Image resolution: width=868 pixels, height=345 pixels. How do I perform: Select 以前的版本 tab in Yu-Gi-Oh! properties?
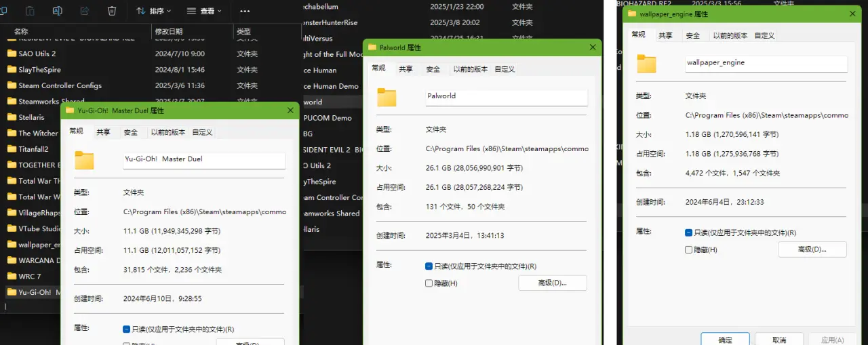click(167, 132)
